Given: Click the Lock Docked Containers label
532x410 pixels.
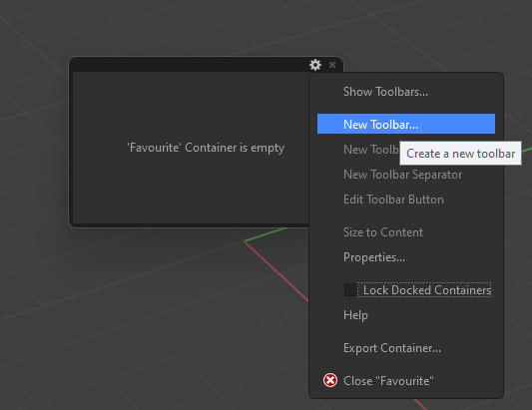Looking at the screenshot, I should (427, 290).
